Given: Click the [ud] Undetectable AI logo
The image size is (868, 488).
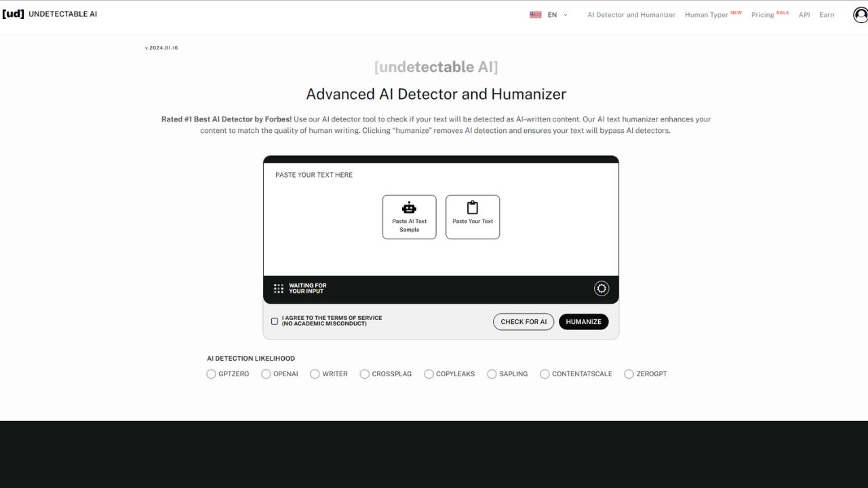Looking at the screenshot, I should tap(49, 14).
